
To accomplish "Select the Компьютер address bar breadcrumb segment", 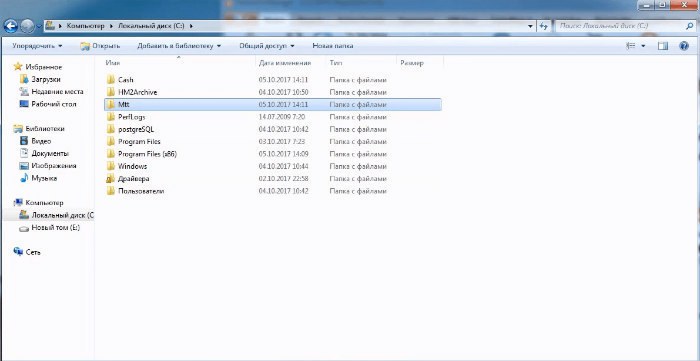I will coord(85,26).
